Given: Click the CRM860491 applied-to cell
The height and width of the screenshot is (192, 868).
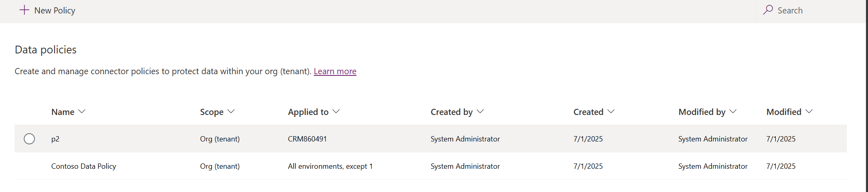Looking at the screenshot, I should [307, 139].
